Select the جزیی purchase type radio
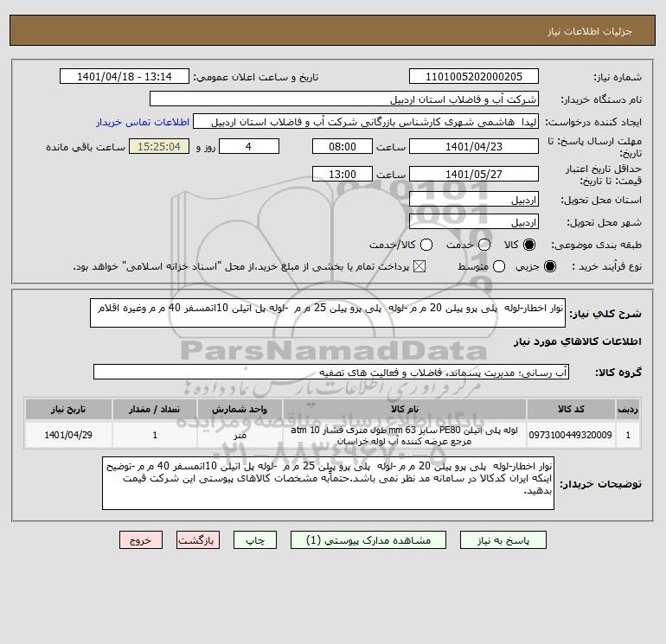This screenshot has width=666, height=644. 550,266
